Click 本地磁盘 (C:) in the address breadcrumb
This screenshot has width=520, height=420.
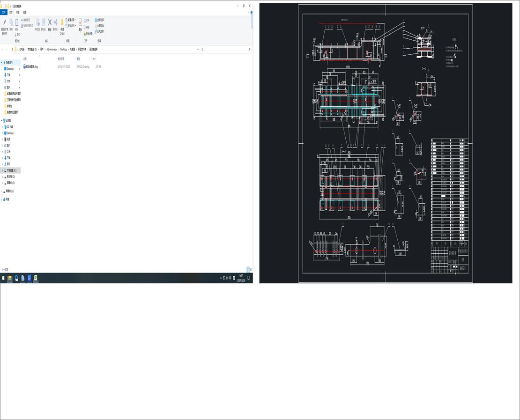[x=32, y=49]
